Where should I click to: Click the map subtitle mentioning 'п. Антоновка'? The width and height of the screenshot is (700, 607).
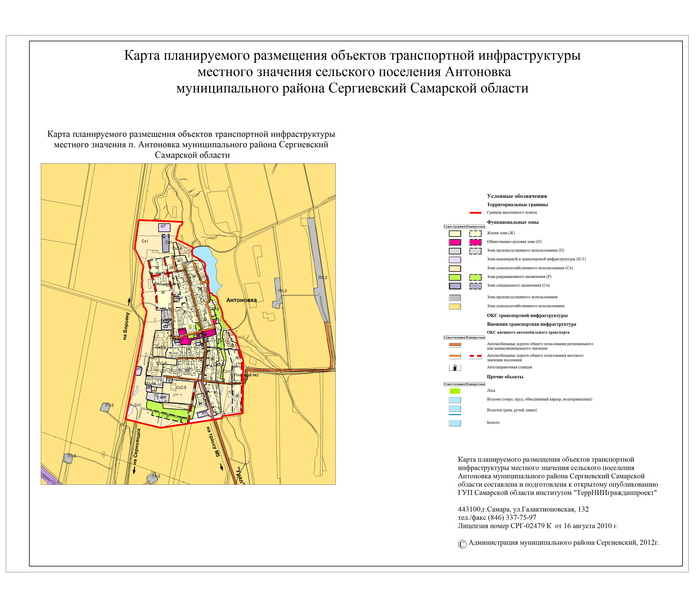tap(191, 145)
